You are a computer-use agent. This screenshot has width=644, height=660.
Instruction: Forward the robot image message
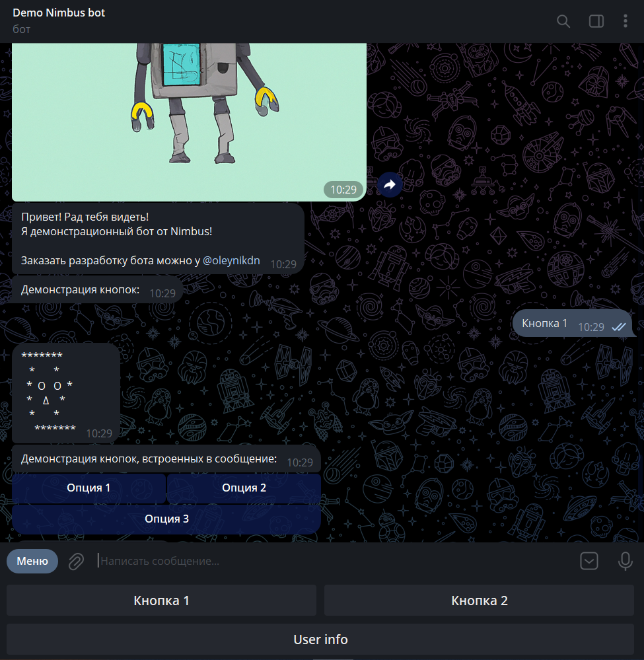tap(390, 184)
